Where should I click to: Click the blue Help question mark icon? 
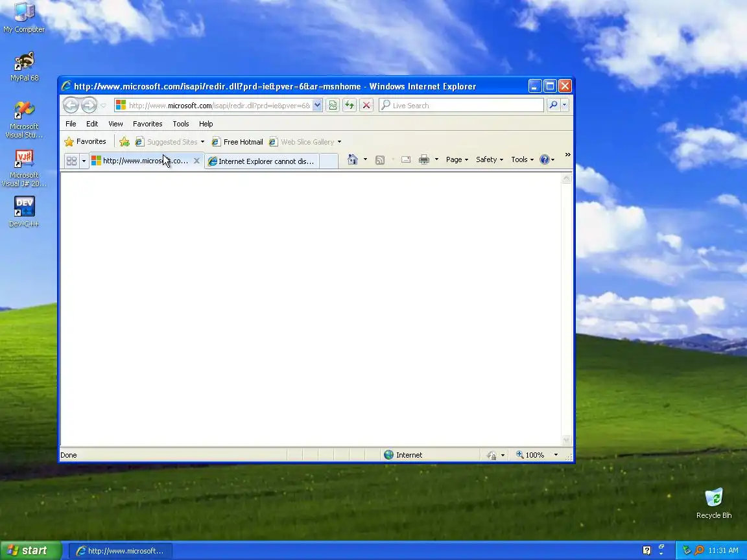(545, 159)
